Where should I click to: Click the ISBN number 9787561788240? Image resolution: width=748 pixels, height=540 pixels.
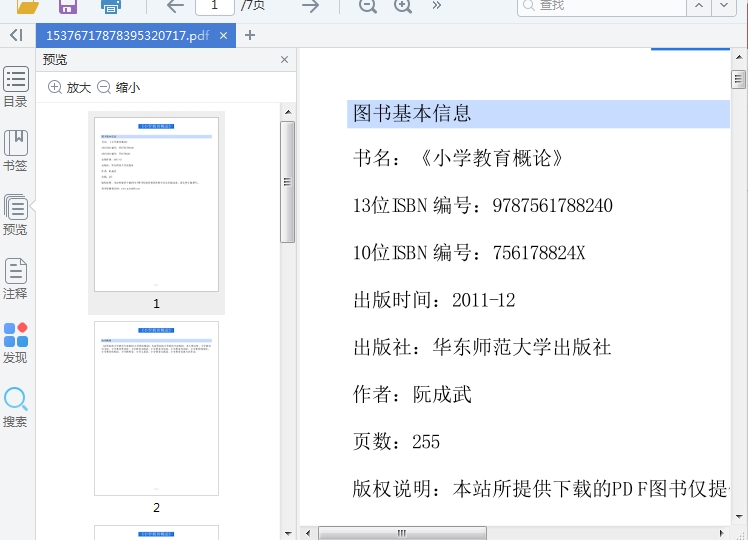click(552, 206)
